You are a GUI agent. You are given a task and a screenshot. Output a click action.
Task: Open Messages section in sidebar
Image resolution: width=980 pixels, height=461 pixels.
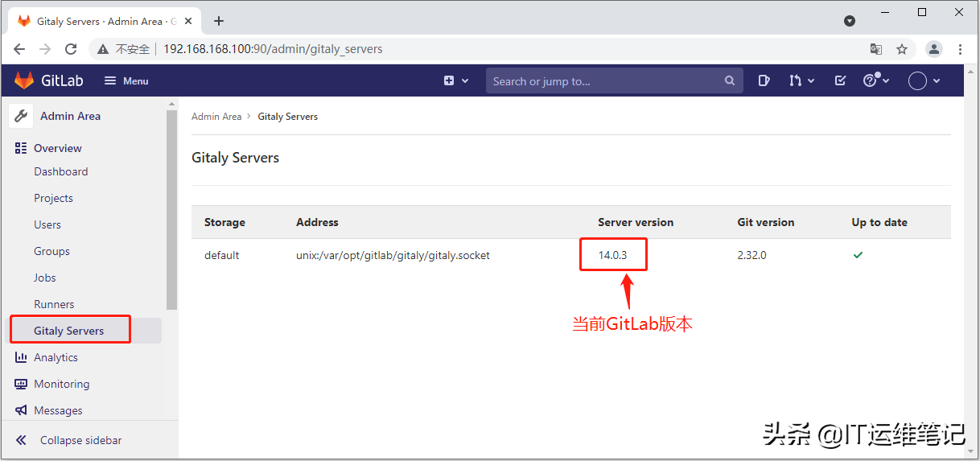tap(58, 410)
